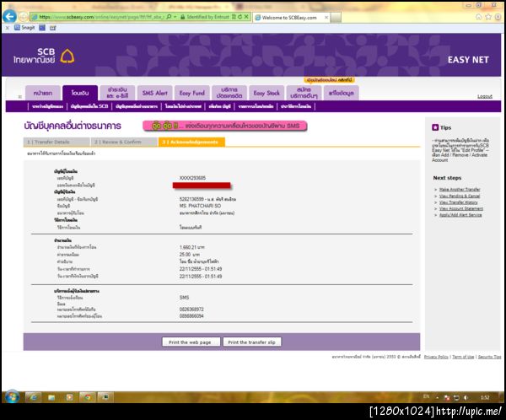The height and width of the screenshot is (420, 506).
Task: Open the browser home icon
Action: coord(478,17)
